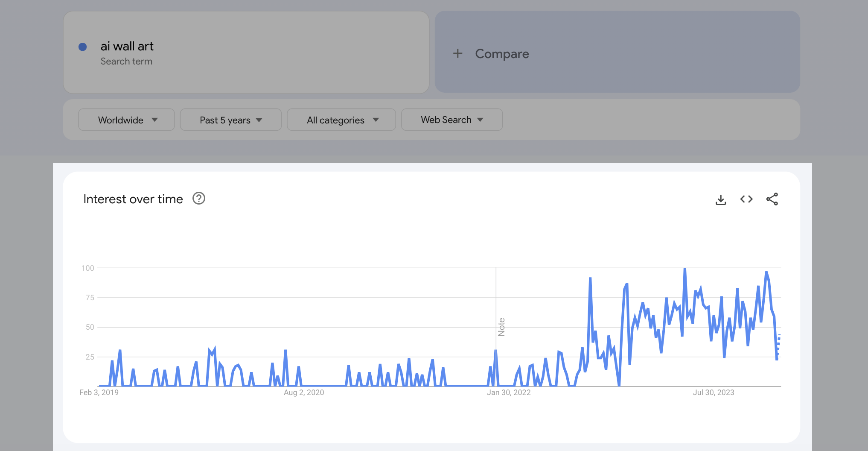
Task: Click the Interest over time heading
Action: 133,199
